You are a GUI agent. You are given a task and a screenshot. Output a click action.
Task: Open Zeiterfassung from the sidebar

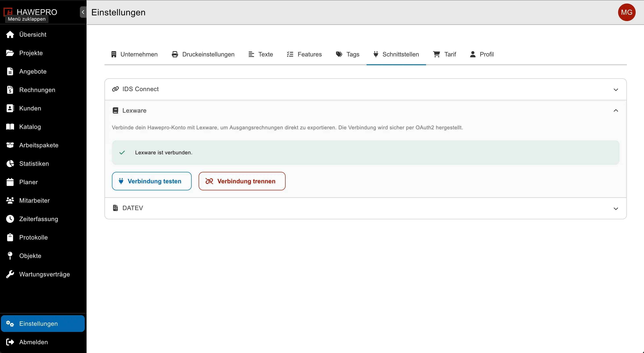pyautogui.click(x=43, y=219)
